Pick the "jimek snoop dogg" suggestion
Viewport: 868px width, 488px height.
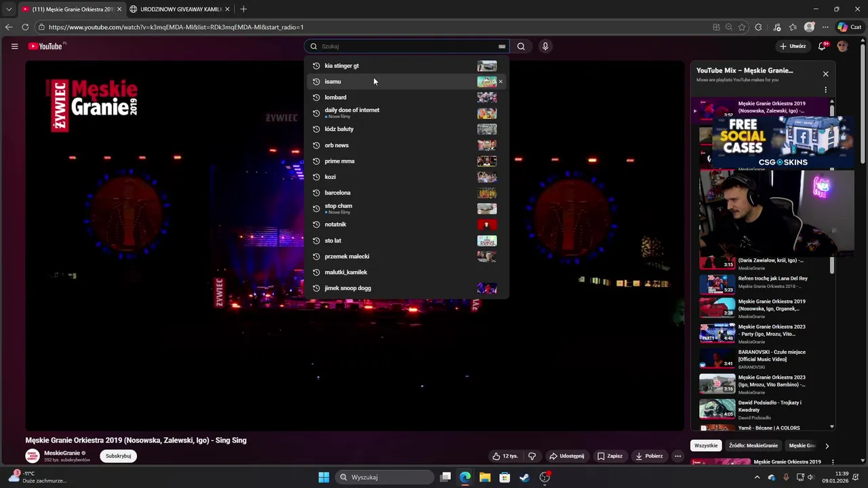(x=407, y=288)
